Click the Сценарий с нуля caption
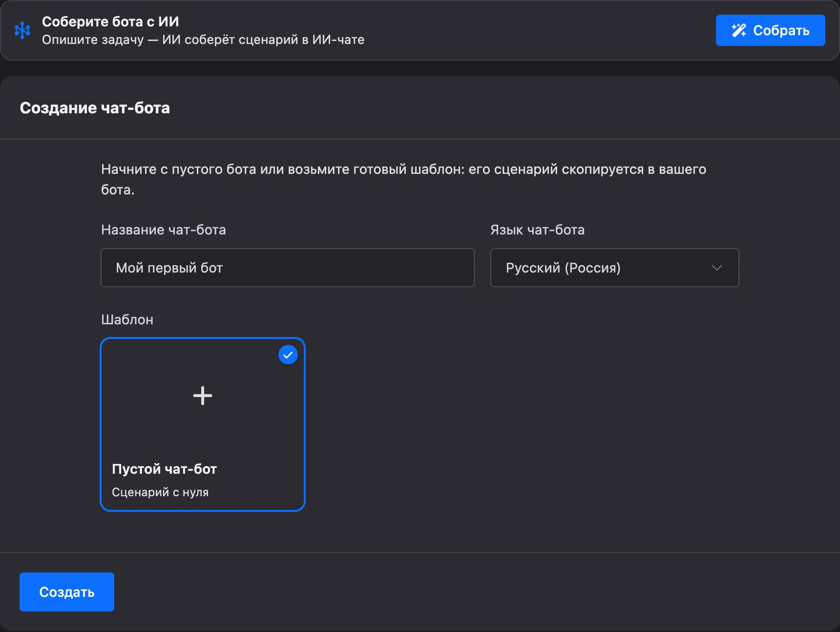The width and height of the screenshot is (840, 632). click(160, 492)
